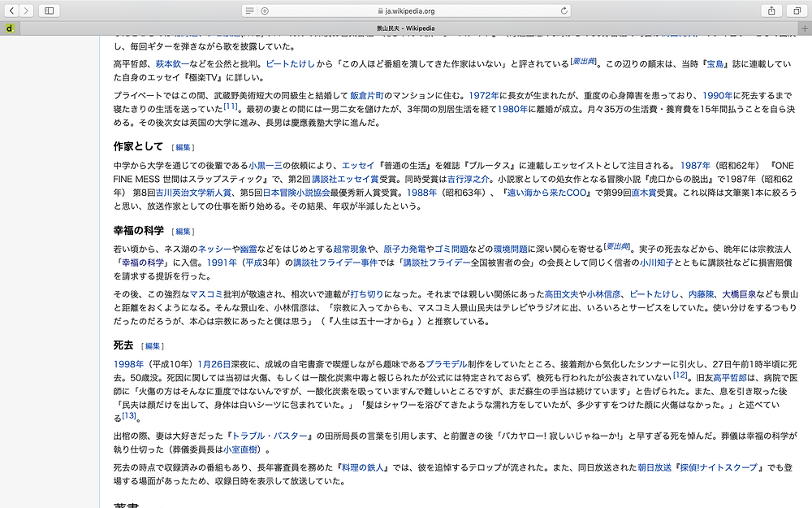The image size is (812, 508).
Task: Open the 吉行淳之介 link
Action: point(469,180)
